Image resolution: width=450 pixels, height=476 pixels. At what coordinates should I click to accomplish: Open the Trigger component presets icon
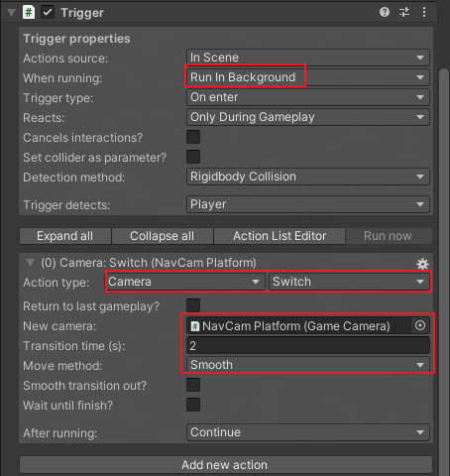click(404, 12)
